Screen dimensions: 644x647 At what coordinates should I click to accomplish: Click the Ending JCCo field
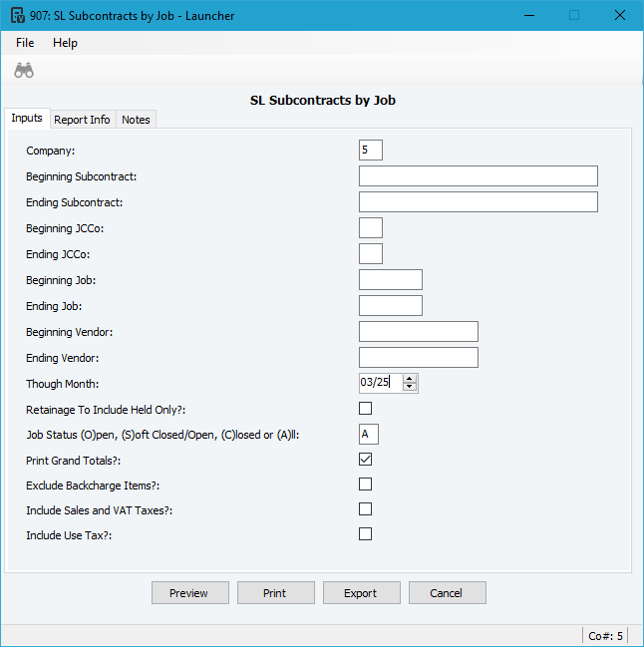pos(371,254)
